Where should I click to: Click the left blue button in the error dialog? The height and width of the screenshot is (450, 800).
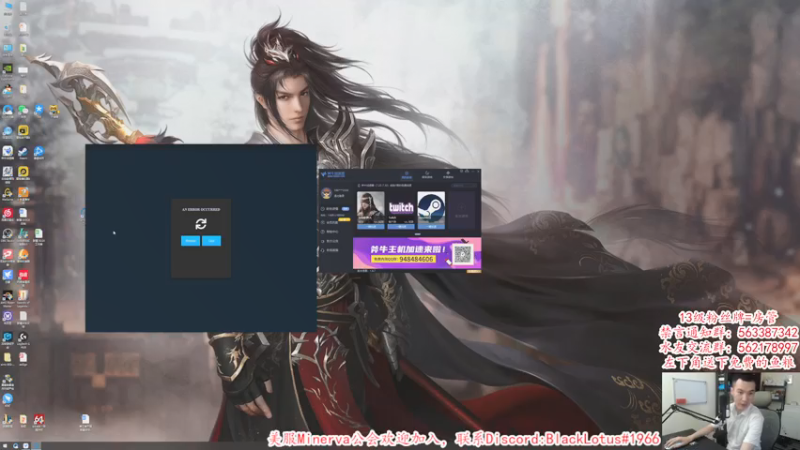190,240
